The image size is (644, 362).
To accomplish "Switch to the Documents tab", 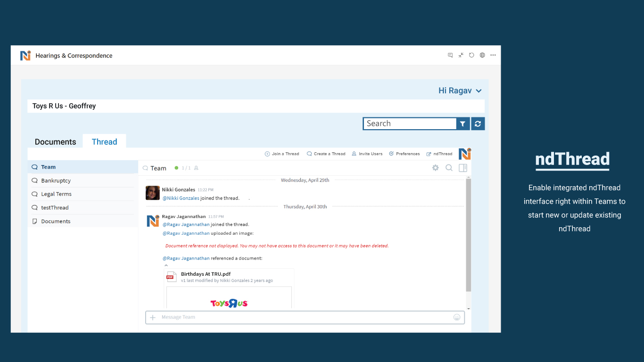I will (55, 142).
